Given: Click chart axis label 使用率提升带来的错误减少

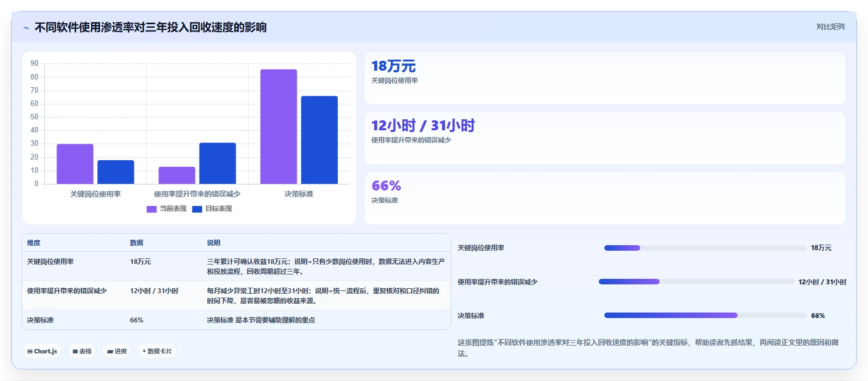Looking at the screenshot, I should point(197,194).
